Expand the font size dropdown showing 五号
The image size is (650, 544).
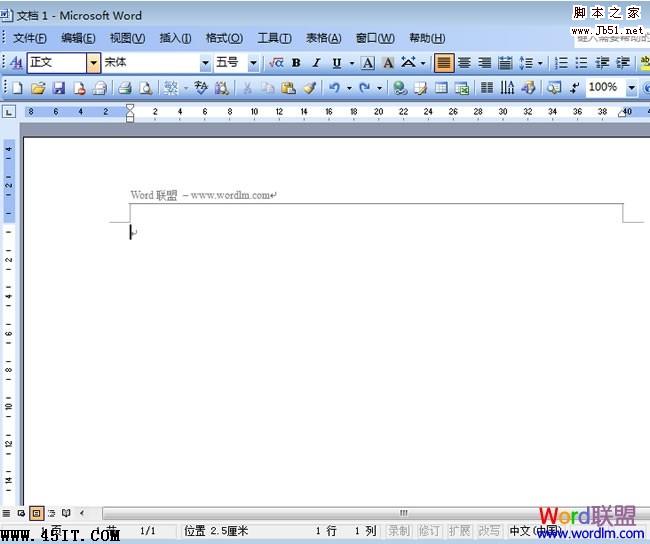(x=253, y=63)
